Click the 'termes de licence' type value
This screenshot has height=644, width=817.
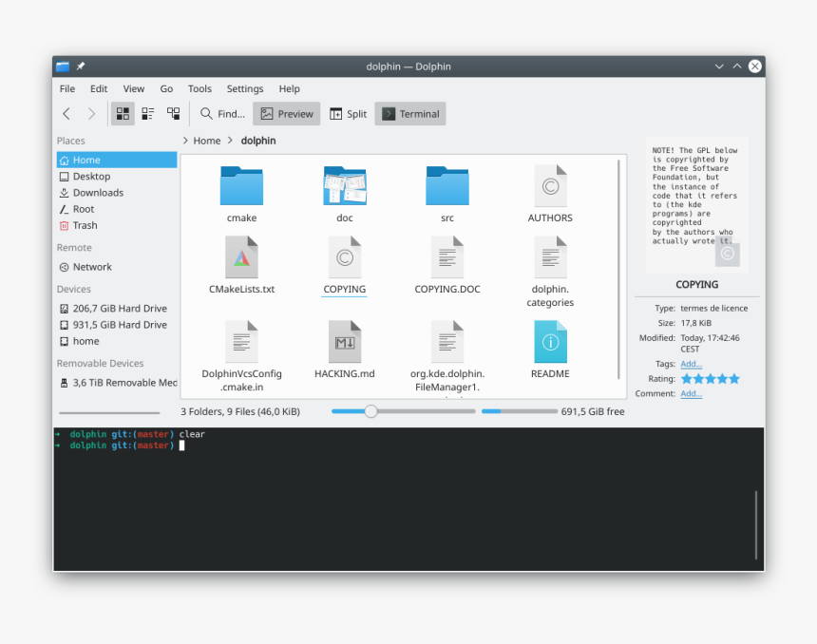click(713, 309)
